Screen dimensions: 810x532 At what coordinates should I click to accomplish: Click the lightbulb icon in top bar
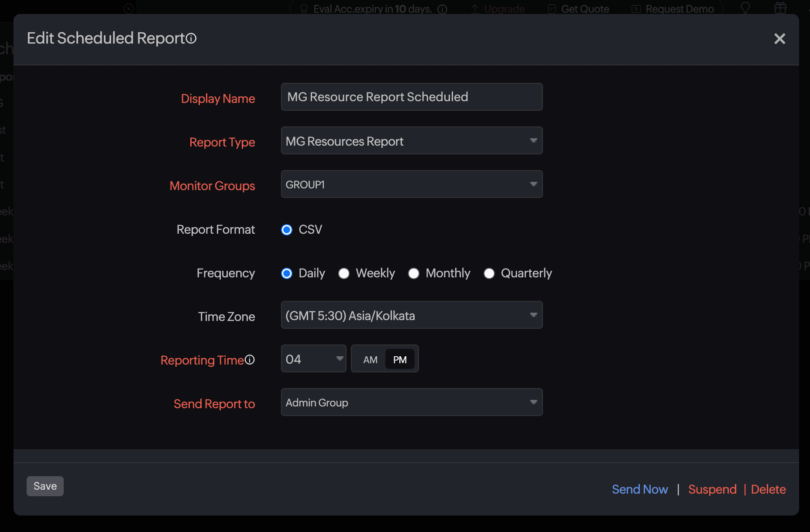coord(745,8)
